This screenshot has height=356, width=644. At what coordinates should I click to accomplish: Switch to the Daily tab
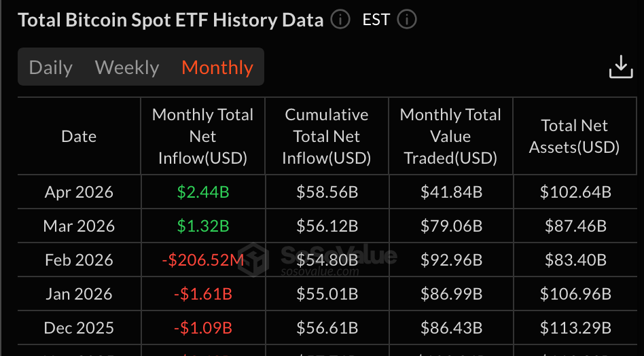tap(50, 67)
